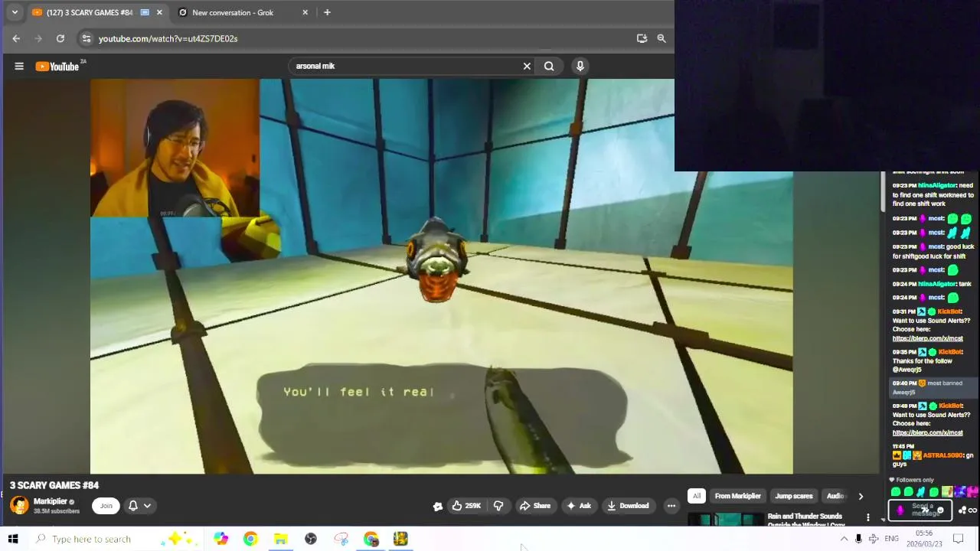Open options for Rain and Thunder Sounds video
The height and width of the screenshot is (551, 980).
[867, 518]
